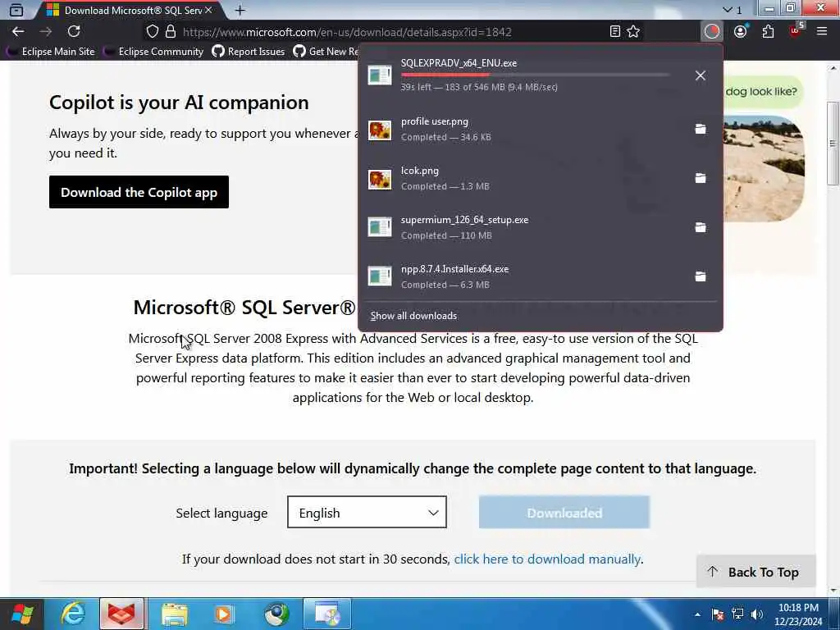
Task: Click the page vertical scrollbar thumb
Action: (x=833, y=144)
